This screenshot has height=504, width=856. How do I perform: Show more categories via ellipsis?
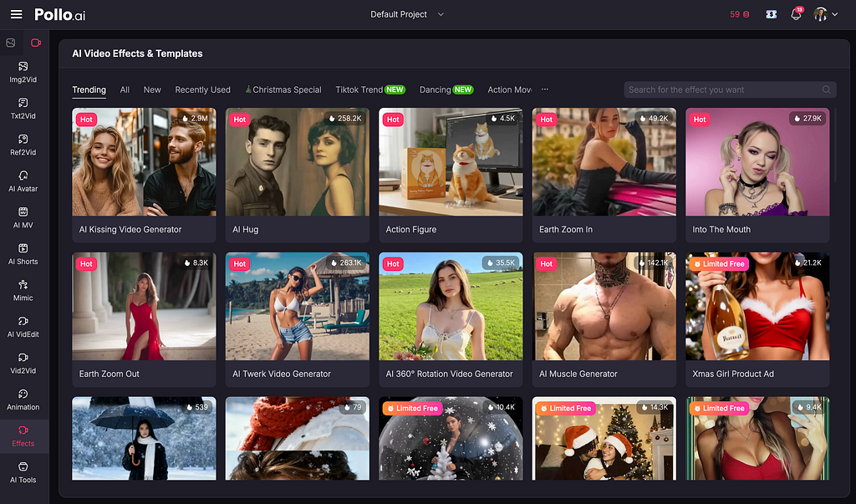pyautogui.click(x=545, y=89)
